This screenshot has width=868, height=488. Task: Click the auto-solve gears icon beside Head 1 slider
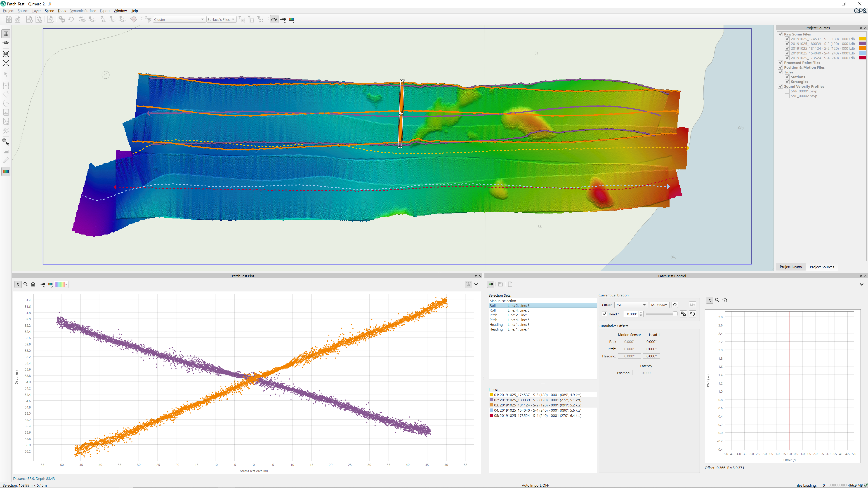(683, 314)
